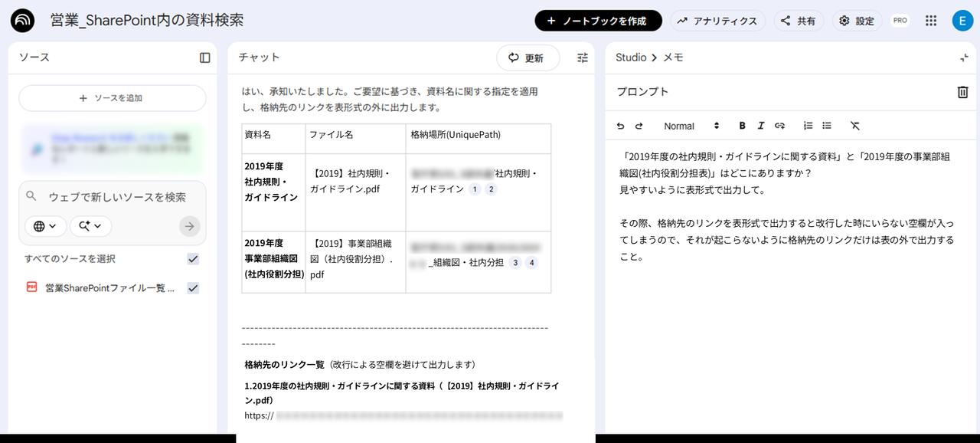Undo the last edit in the note editor
The width and height of the screenshot is (980, 443).
tap(620, 126)
